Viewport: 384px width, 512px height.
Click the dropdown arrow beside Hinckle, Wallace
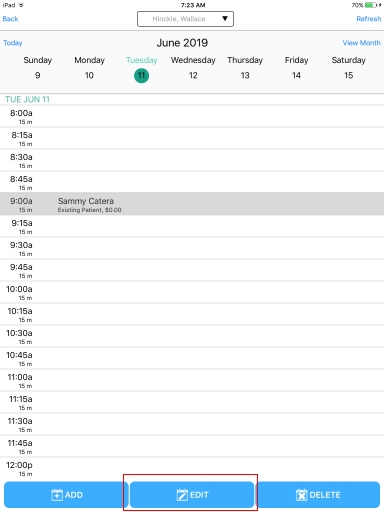(x=225, y=18)
